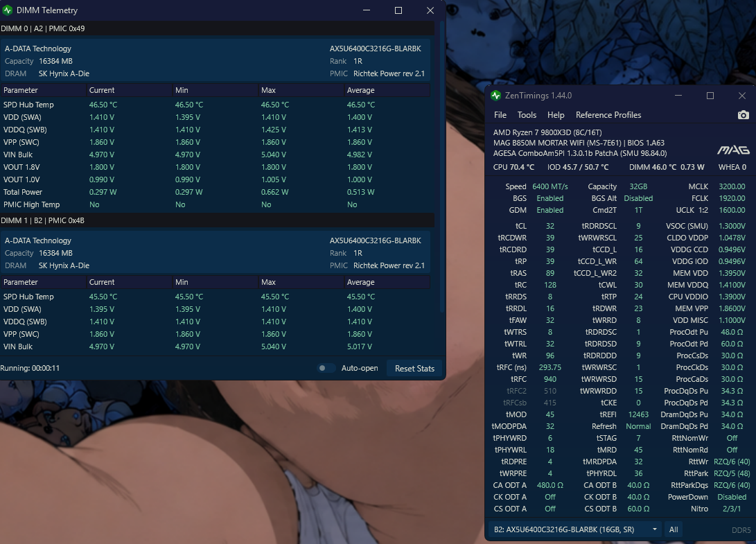This screenshot has height=544, width=756.
Task: Click DIMM 0 part number AX5U6400C3216G-BLARBK
Action: 375,49
